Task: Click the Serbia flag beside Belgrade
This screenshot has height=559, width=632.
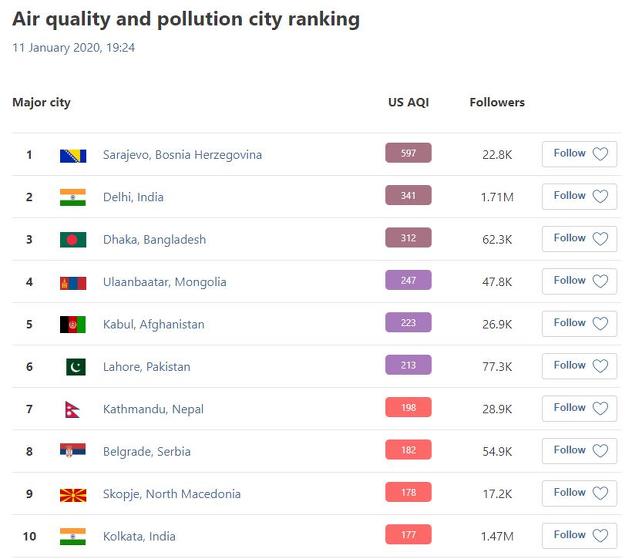Action: click(72, 451)
